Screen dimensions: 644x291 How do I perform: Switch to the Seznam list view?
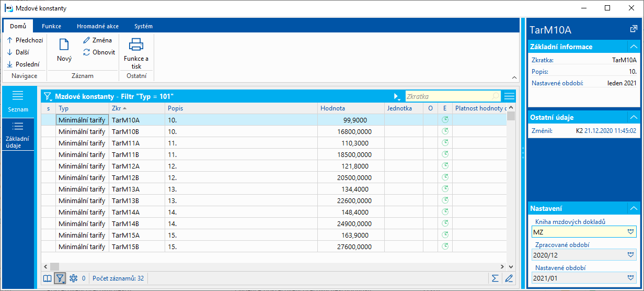18,102
